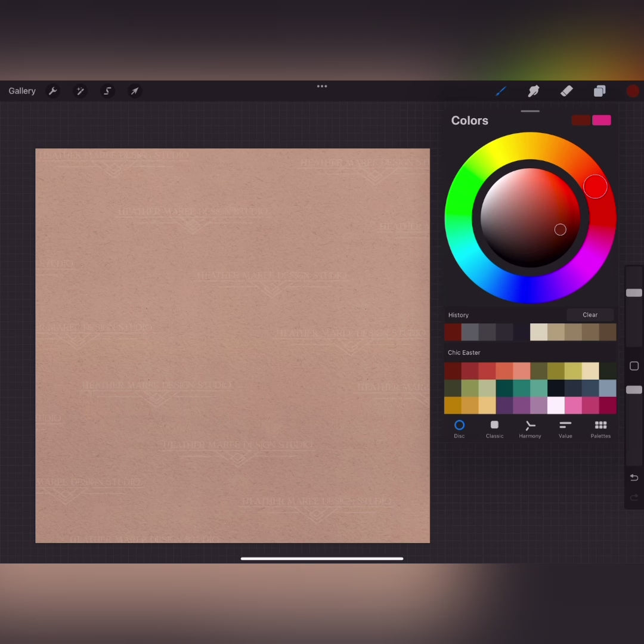
Task: Clear the color History
Action: pyautogui.click(x=590, y=315)
